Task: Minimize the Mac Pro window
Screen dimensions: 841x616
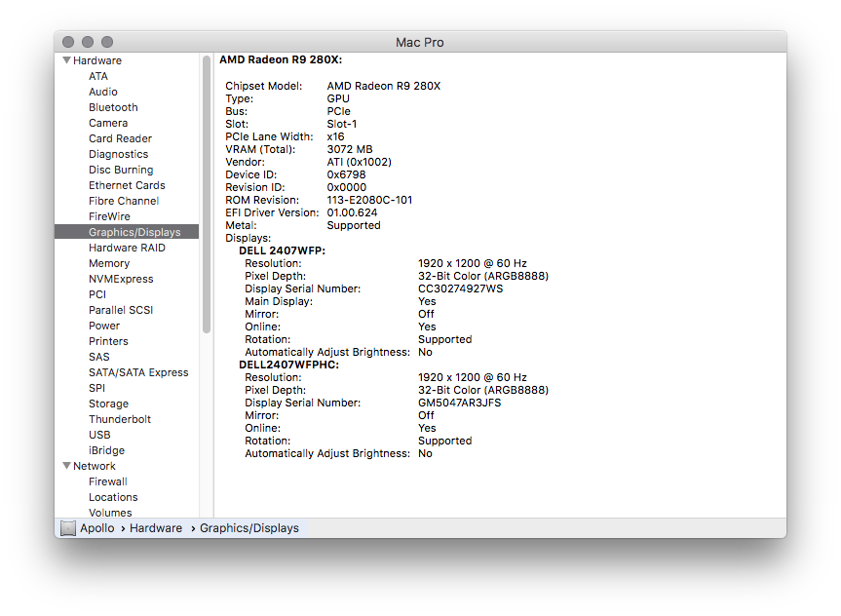Action: 88,42
